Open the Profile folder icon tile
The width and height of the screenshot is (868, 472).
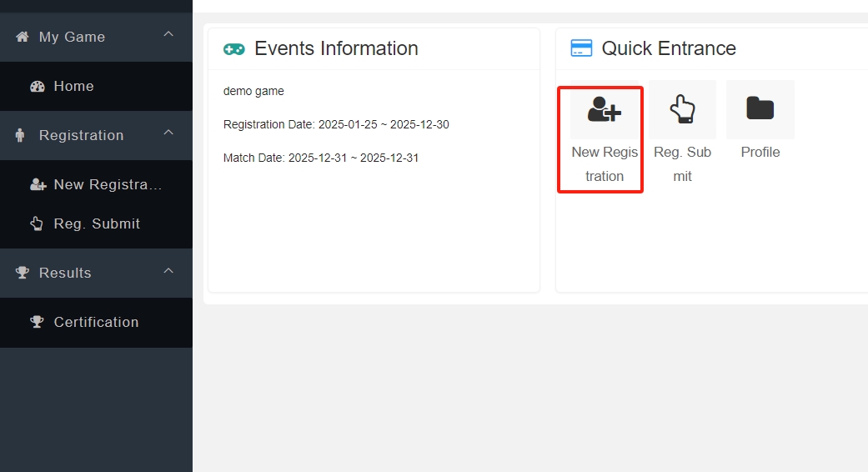[760, 109]
